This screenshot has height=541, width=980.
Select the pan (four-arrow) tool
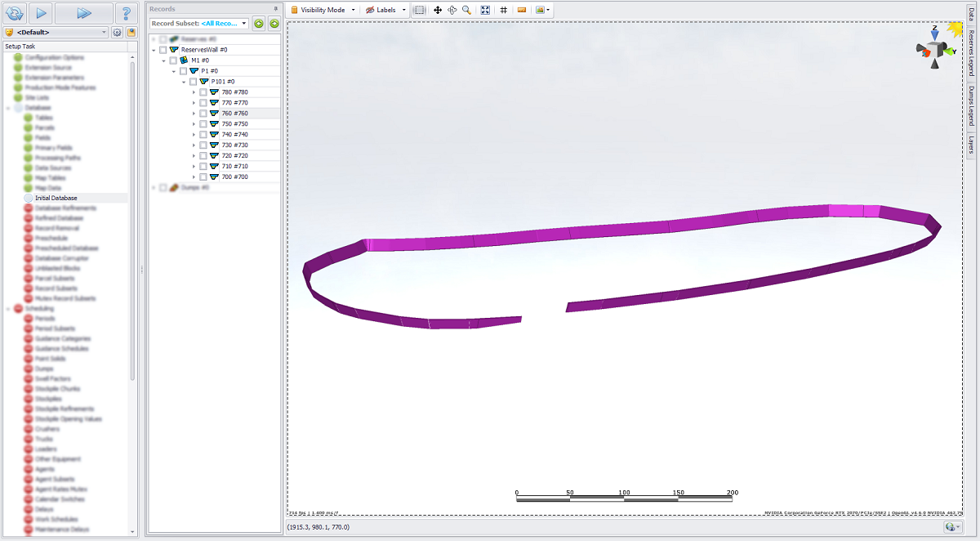(438, 10)
